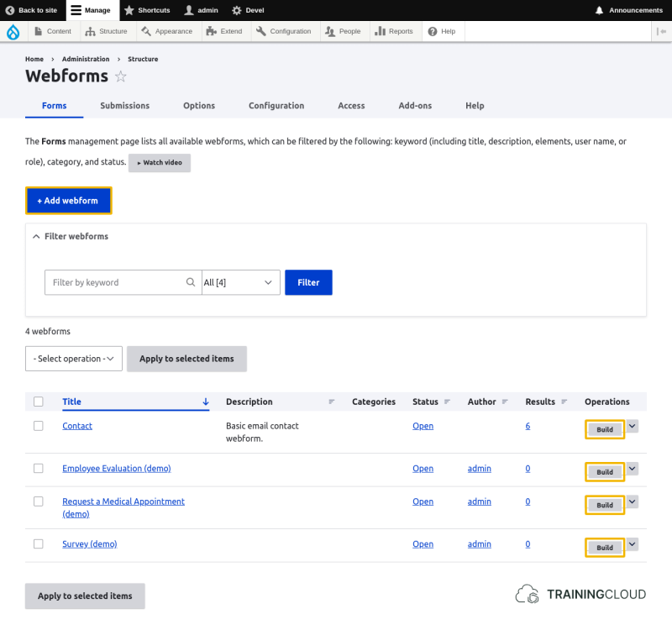This screenshot has height=630, width=672.
Task: Switch to the Help tab under Webforms
Action: tap(475, 106)
